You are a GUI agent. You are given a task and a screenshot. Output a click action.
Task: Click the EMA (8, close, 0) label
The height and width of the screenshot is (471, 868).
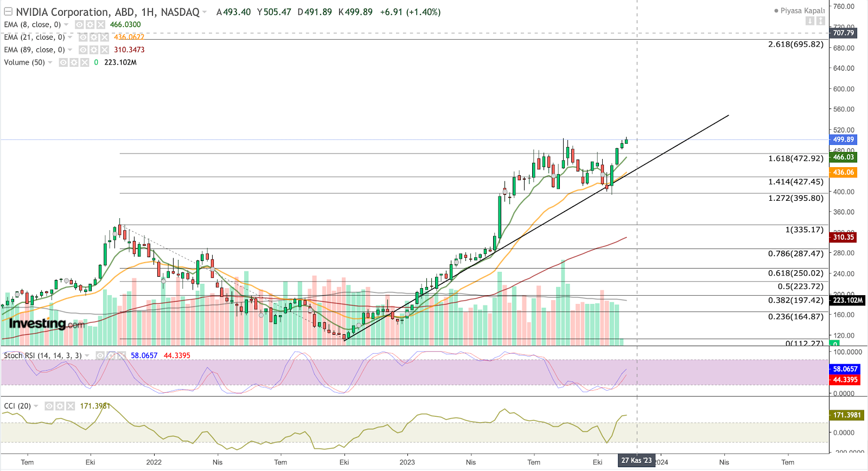(x=33, y=24)
